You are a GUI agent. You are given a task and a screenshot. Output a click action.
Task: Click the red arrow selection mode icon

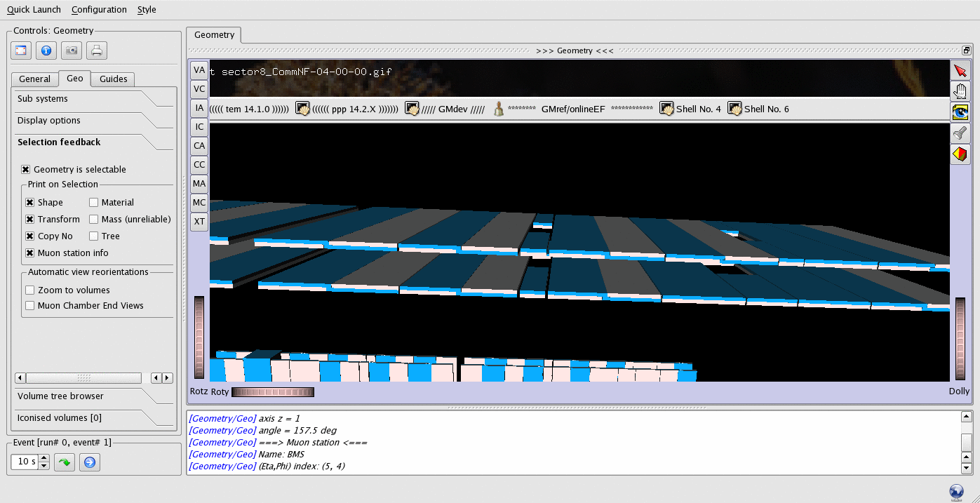click(960, 71)
